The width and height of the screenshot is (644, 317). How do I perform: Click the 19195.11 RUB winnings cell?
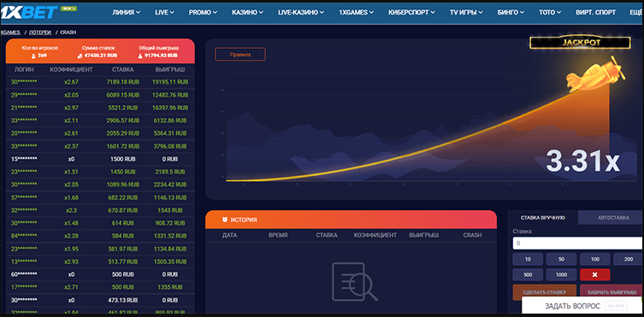[170, 82]
